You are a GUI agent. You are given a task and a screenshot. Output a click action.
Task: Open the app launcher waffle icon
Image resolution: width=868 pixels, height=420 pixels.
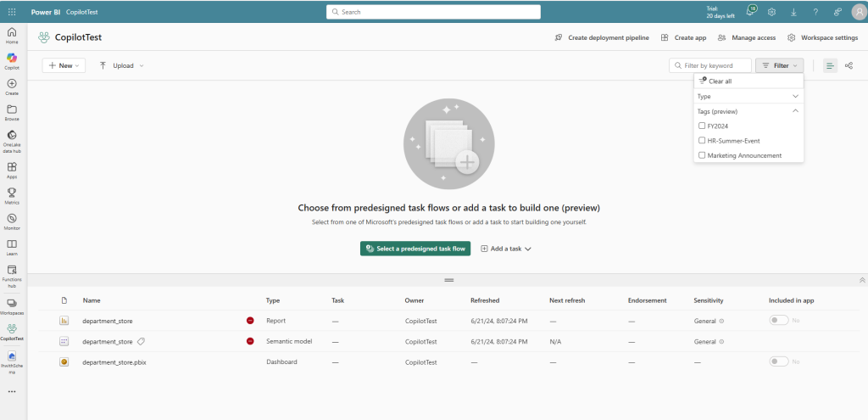12,12
